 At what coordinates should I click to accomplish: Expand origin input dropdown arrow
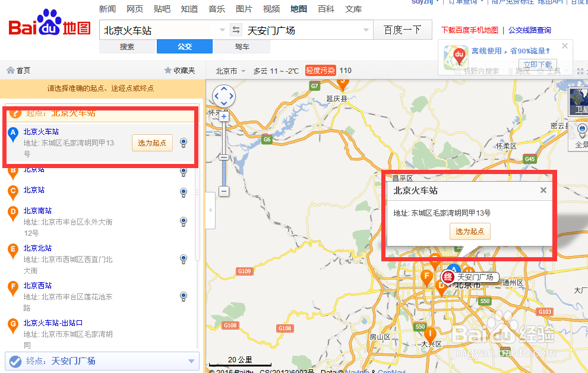(222, 30)
